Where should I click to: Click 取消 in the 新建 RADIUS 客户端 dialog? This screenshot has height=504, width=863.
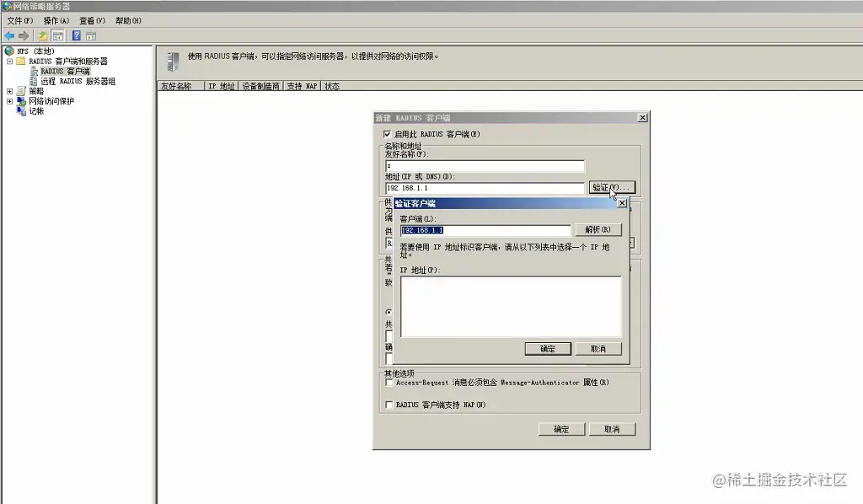(x=612, y=429)
